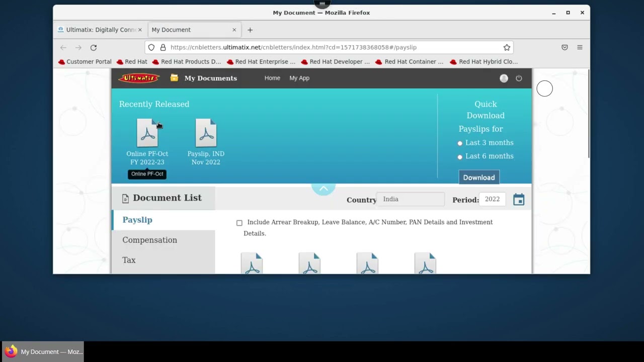
Task: Click the Document List heading
Action: coord(167,198)
